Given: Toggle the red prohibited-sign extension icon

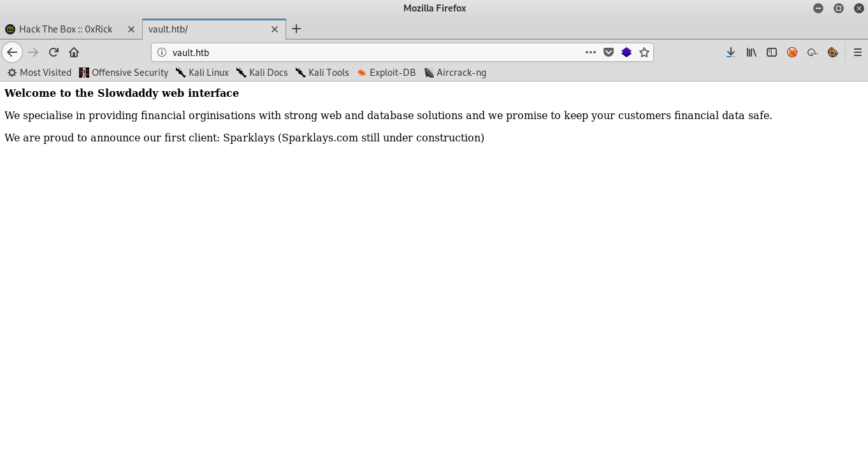Looking at the screenshot, I should click(792, 52).
